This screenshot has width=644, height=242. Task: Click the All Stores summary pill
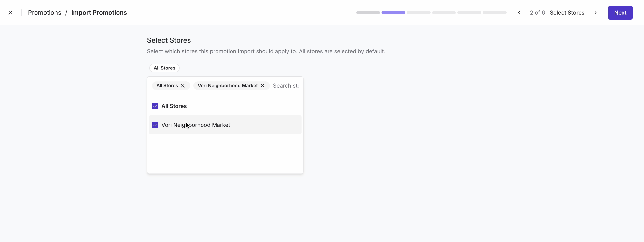[x=164, y=68]
